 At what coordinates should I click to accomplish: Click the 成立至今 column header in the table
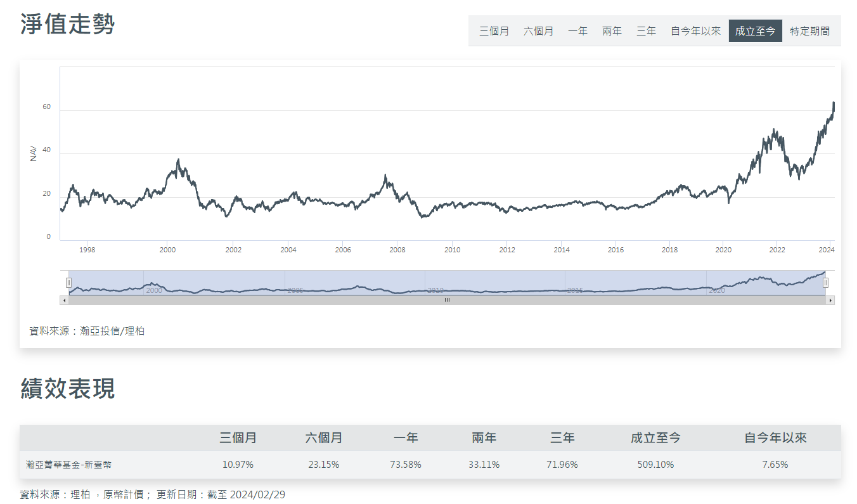[x=655, y=438]
